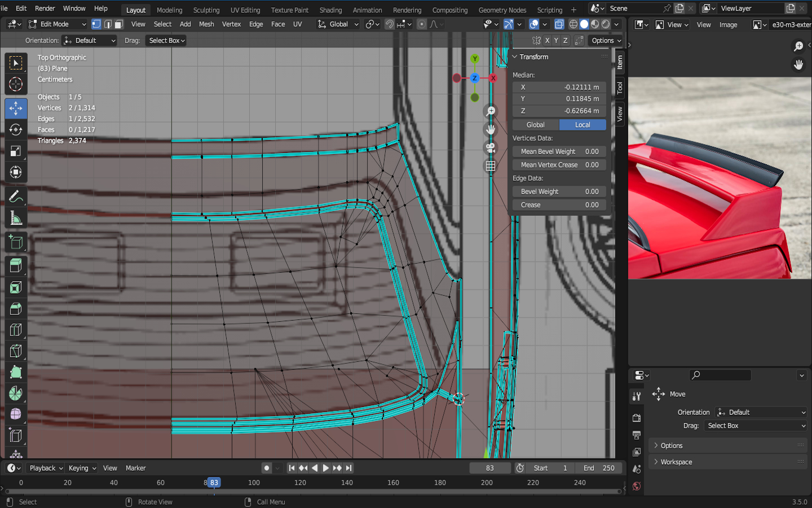Pick the Extrude Region tool
The image size is (812, 508).
point(16,265)
